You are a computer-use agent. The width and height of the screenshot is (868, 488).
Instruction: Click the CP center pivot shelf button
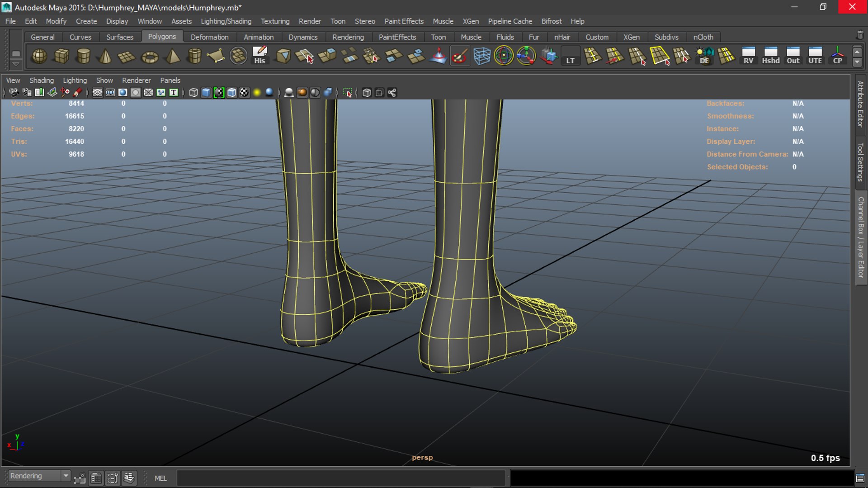(x=837, y=56)
